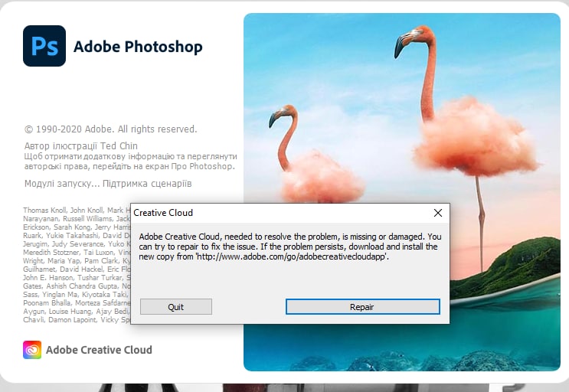Screen dimensions: 569x392
Task: Click the 'Автор ілюстрації Ted Chin' line
Action: (81, 145)
